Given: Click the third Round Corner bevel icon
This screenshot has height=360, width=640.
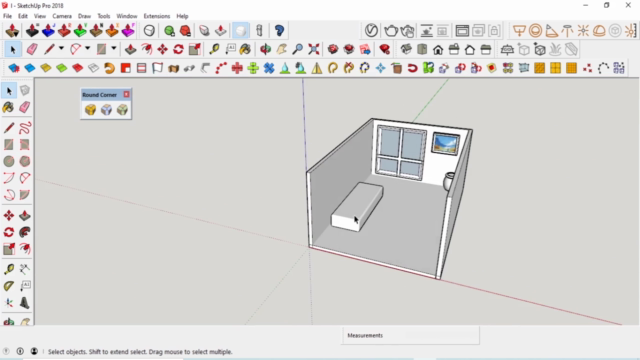Looking at the screenshot, I should 122,109.
